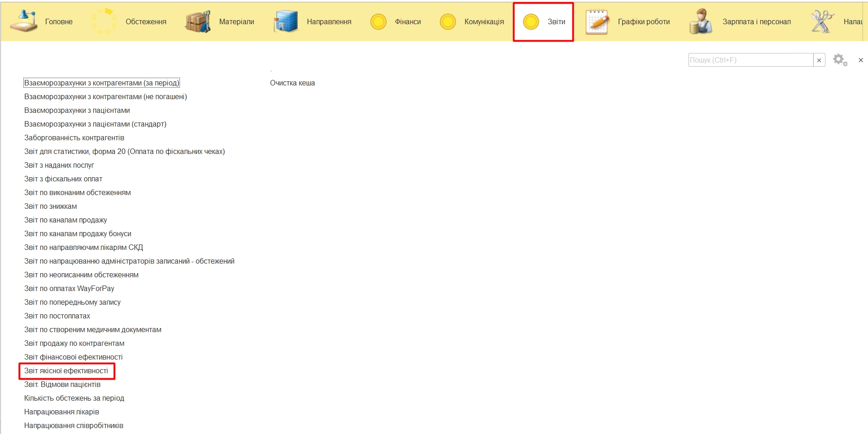Open Звіт якісної ефективності report
Image resolution: width=868 pixels, height=434 pixels.
(66, 371)
